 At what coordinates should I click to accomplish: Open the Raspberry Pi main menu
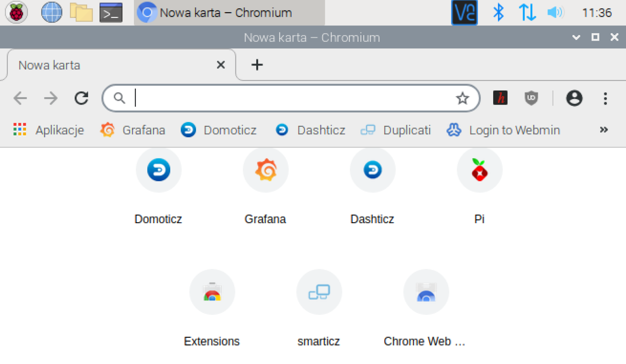coord(16,12)
